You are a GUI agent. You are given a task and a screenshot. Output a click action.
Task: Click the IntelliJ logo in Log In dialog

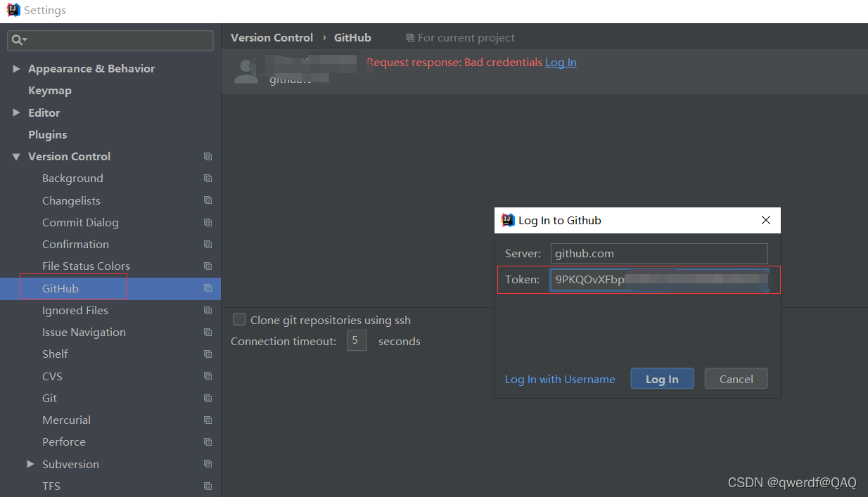pos(507,220)
